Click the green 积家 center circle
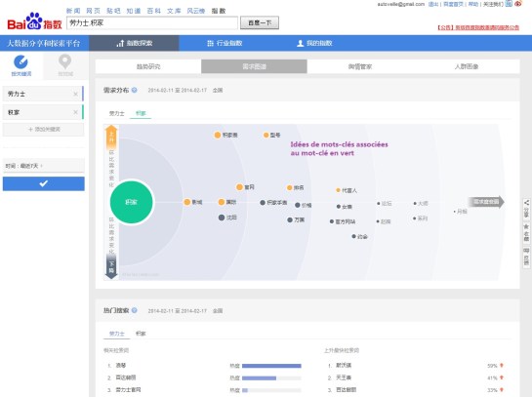 [x=132, y=202]
